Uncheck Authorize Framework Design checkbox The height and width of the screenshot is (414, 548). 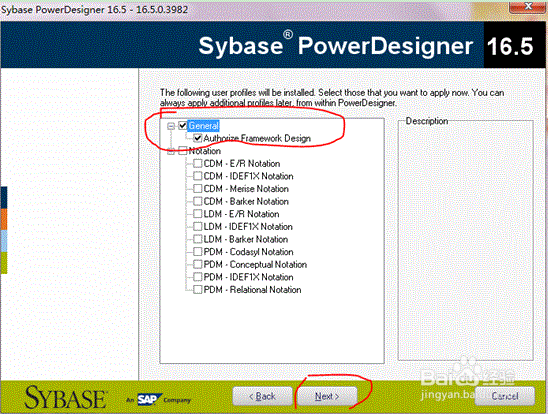coord(198,138)
